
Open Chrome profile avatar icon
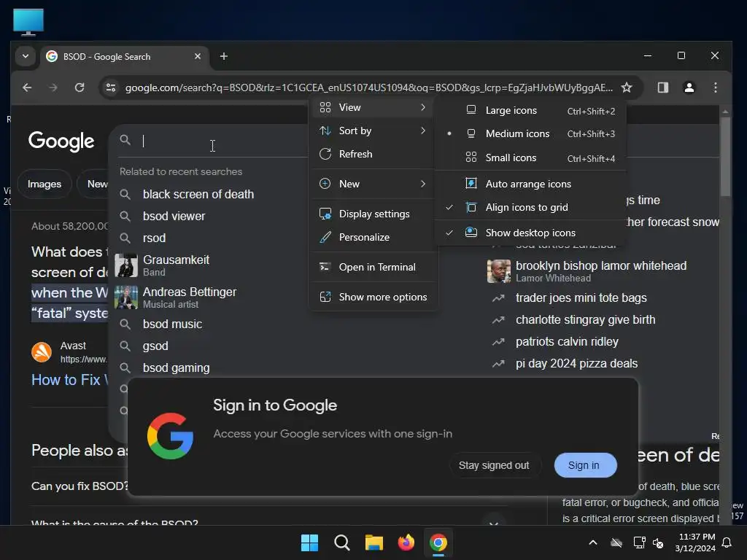click(689, 87)
